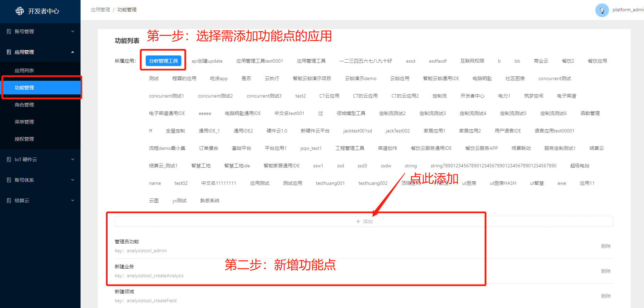This screenshot has width=644, height=308.
Task: Select the 电子菜谱 application tag
Action: tap(567, 96)
